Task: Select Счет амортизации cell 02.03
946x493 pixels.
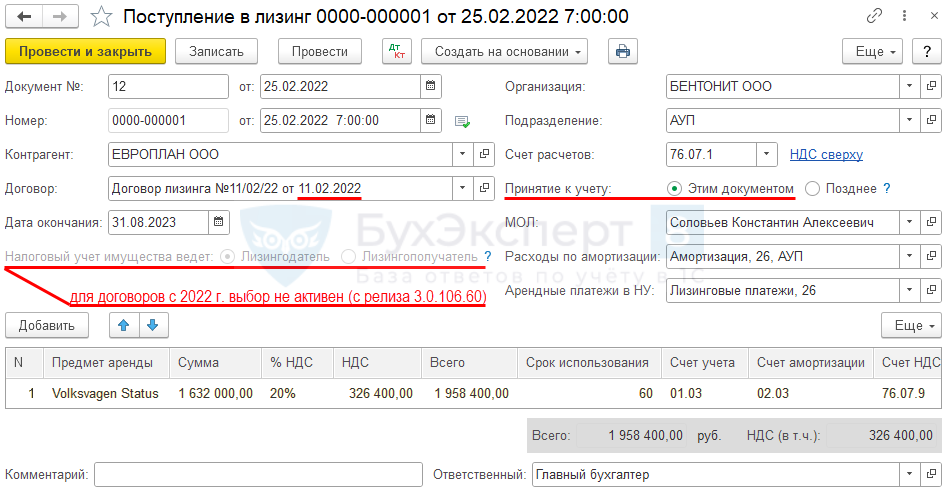Action: click(811, 393)
